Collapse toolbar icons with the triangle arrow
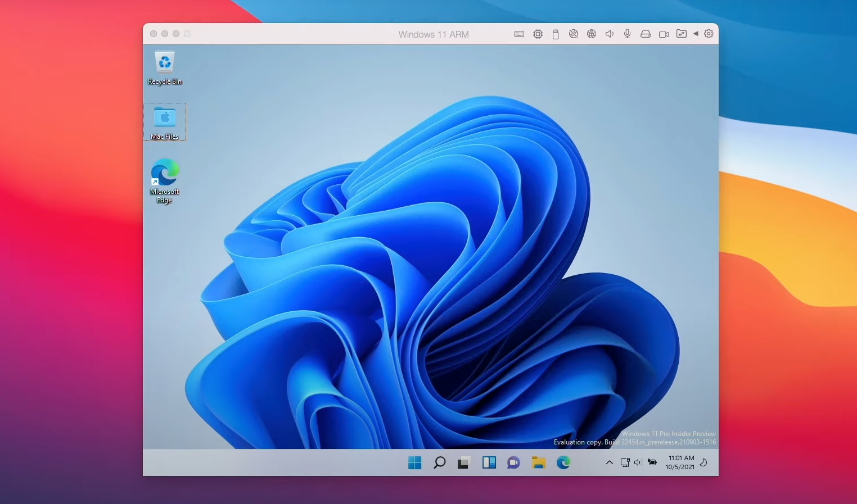The height and width of the screenshot is (504, 857). coord(696,34)
